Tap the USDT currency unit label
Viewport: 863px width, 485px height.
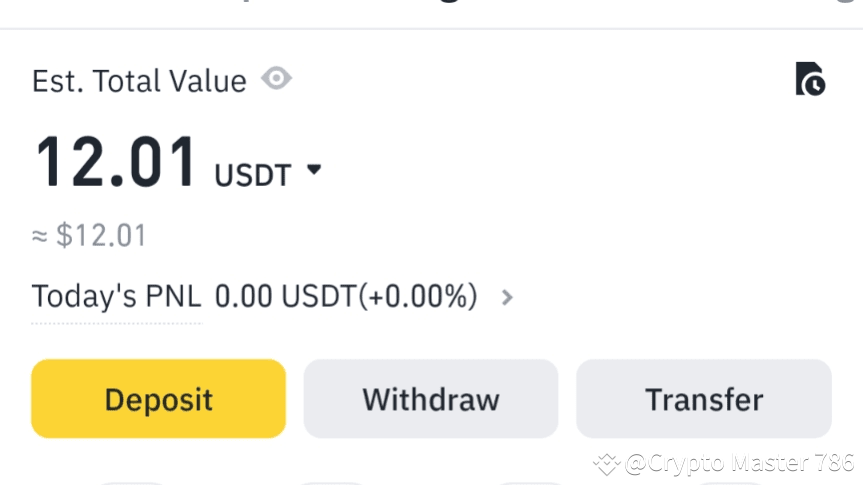pos(252,176)
